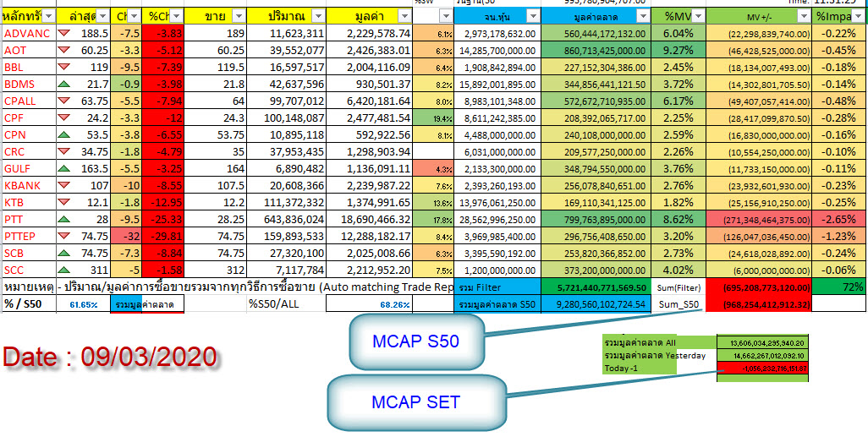Select the -2.65% impact cell
This screenshot has height=437, width=868.
coord(840,220)
